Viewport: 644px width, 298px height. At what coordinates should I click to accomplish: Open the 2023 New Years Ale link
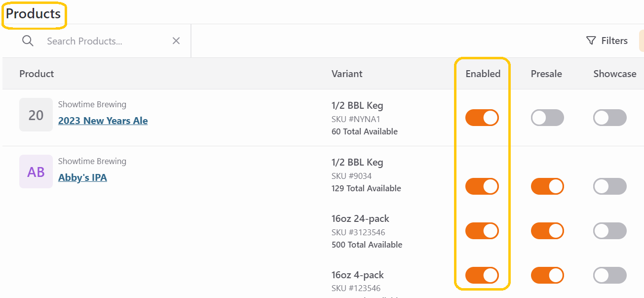103,121
